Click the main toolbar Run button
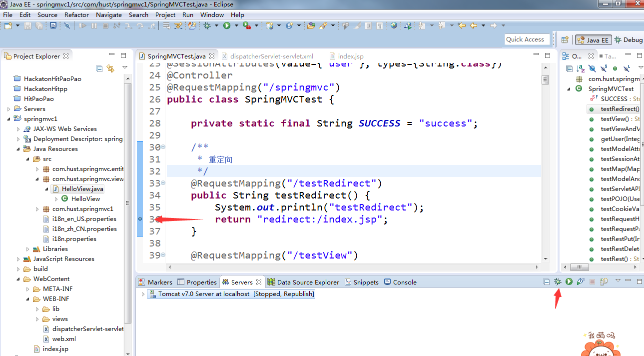644x356 pixels. 227,25
